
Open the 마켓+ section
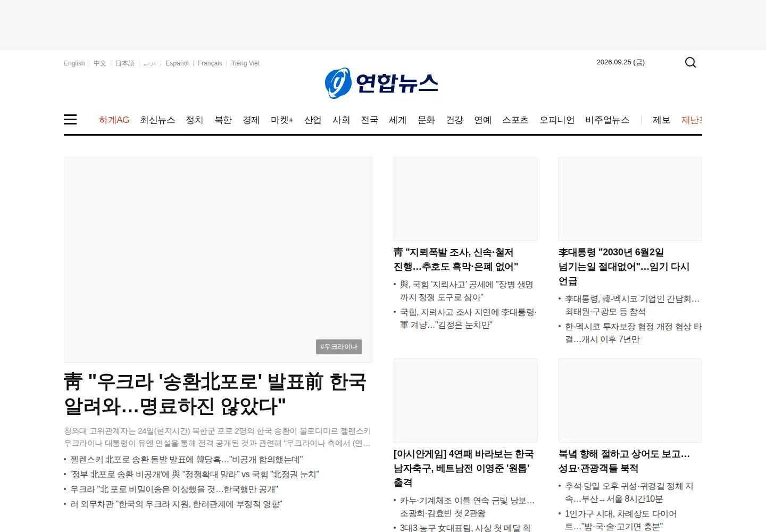point(282,120)
